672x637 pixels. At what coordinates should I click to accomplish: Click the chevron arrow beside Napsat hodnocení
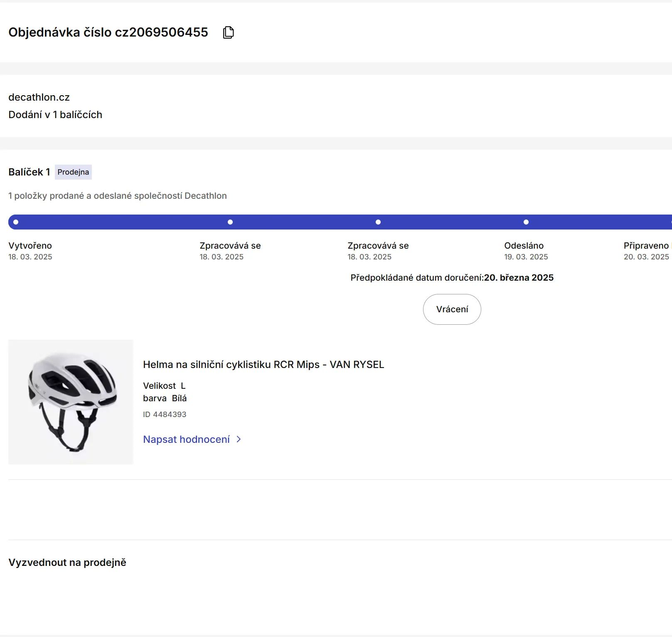tap(239, 439)
